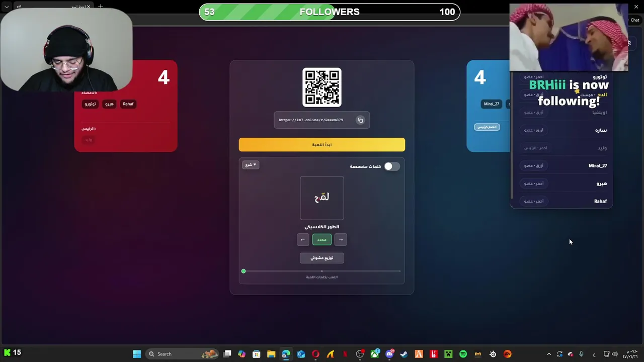The height and width of the screenshot is (362, 644).
Task: Open the Xbox app from the taskbar
Action: point(375,354)
